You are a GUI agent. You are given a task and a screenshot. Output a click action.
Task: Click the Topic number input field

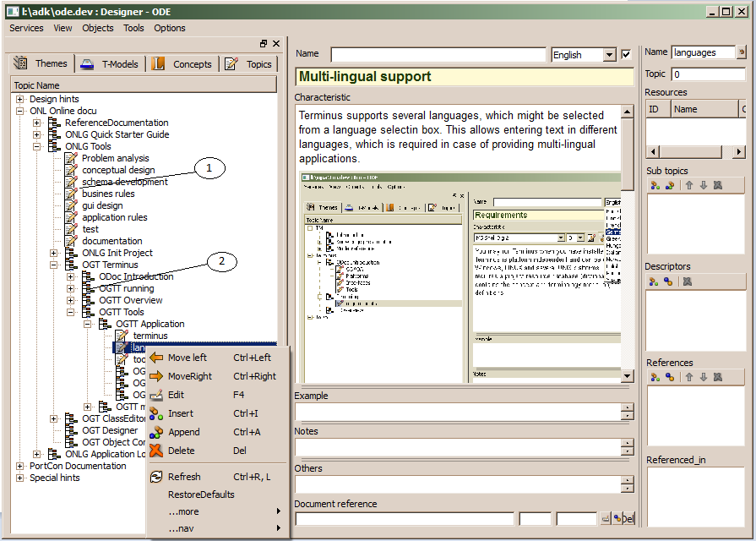(708, 74)
